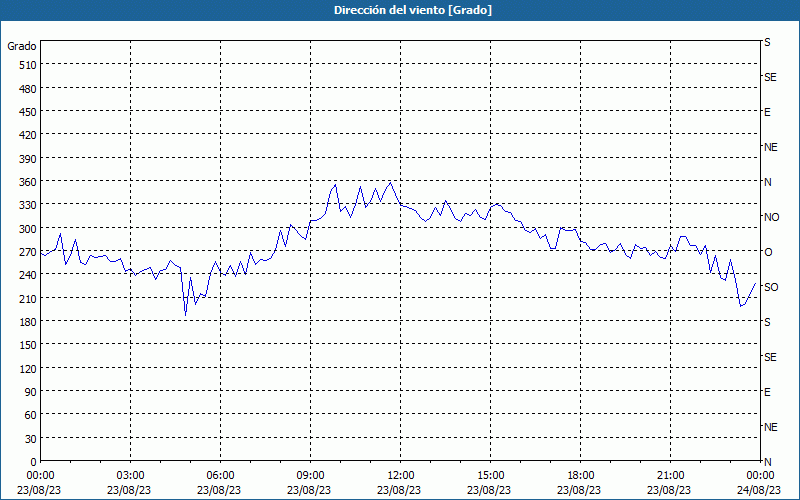Select the 480 value on the degree axis
800x500 pixels.
28,89
